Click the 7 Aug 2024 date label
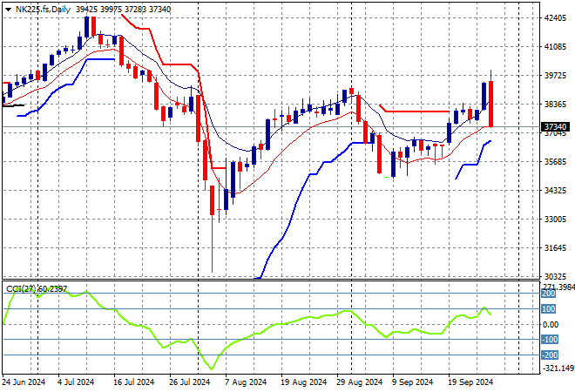This screenshot has height=392, width=575. pos(246,382)
